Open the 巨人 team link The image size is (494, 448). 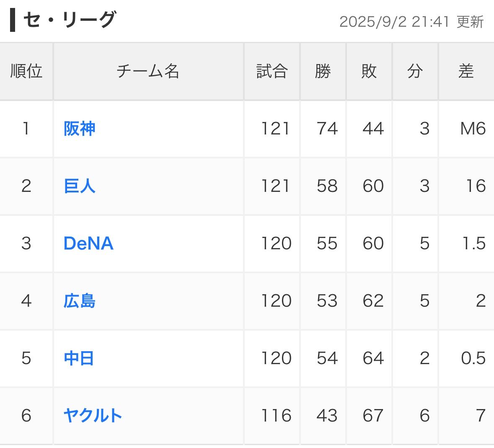coord(80,186)
